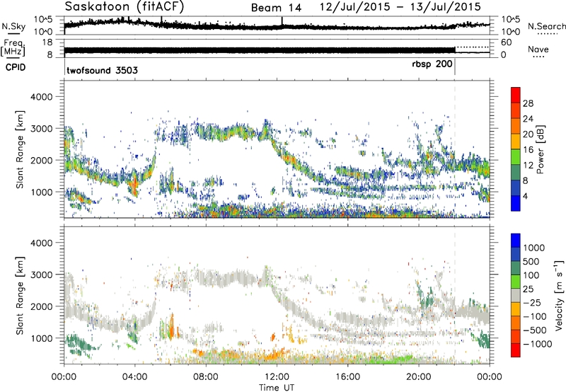Click the '-25' tick on velocity colorbar
Screen dimensions: 566x392
pyautogui.click(x=532, y=302)
